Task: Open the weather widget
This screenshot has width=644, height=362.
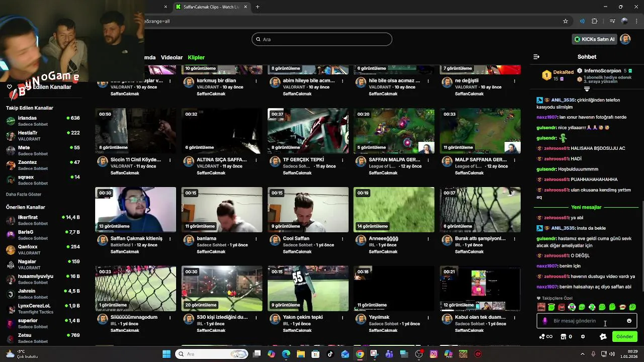Action: click(21, 354)
